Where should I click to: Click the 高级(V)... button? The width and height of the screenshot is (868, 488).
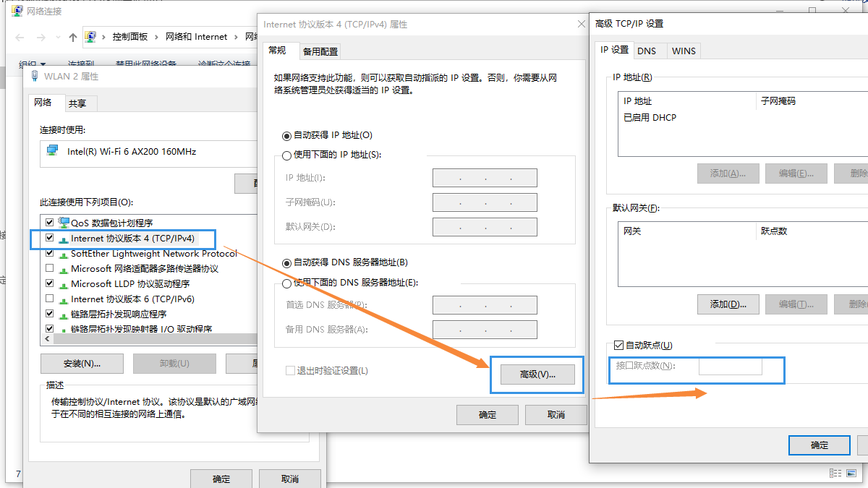pyautogui.click(x=537, y=374)
